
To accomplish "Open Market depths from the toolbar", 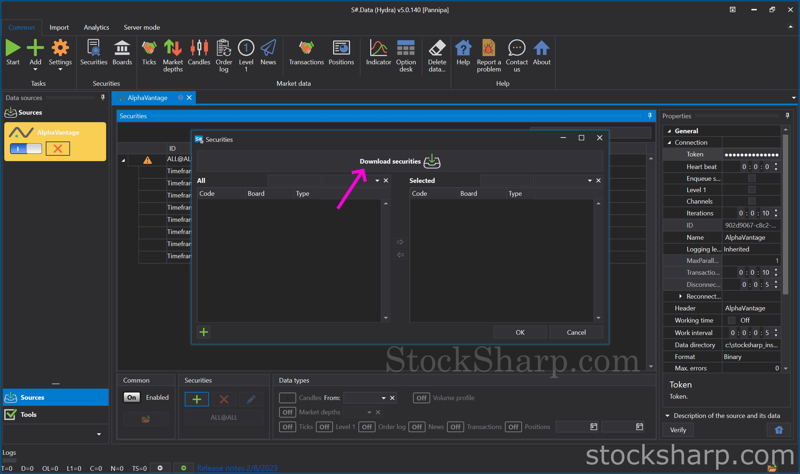I will coord(173,51).
